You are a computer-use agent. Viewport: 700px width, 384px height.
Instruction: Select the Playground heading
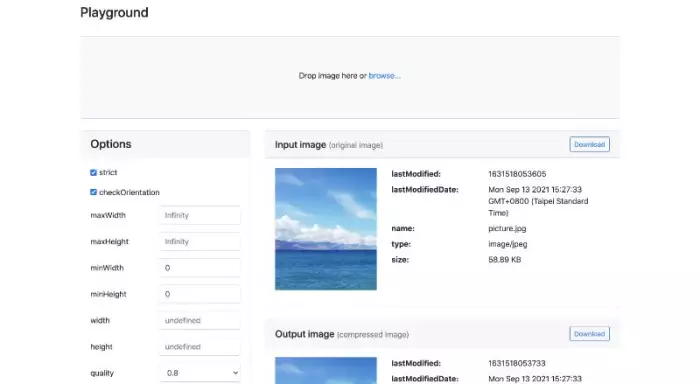[x=114, y=13]
